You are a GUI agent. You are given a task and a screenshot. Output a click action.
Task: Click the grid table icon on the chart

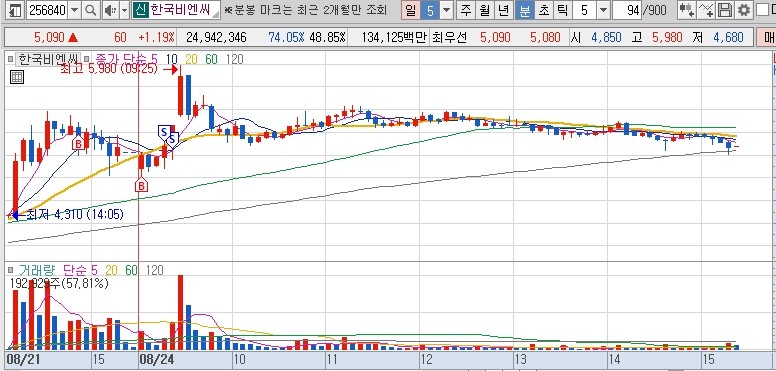coord(17,77)
